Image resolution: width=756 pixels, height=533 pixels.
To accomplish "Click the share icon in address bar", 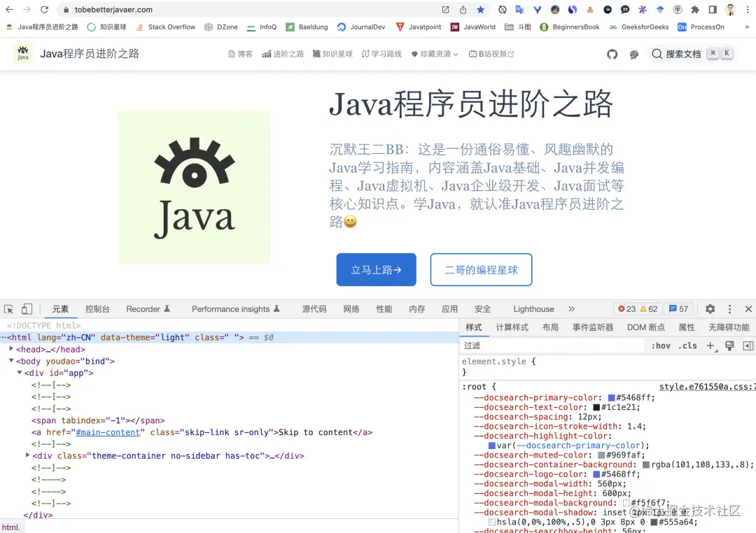I will (x=463, y=10).
